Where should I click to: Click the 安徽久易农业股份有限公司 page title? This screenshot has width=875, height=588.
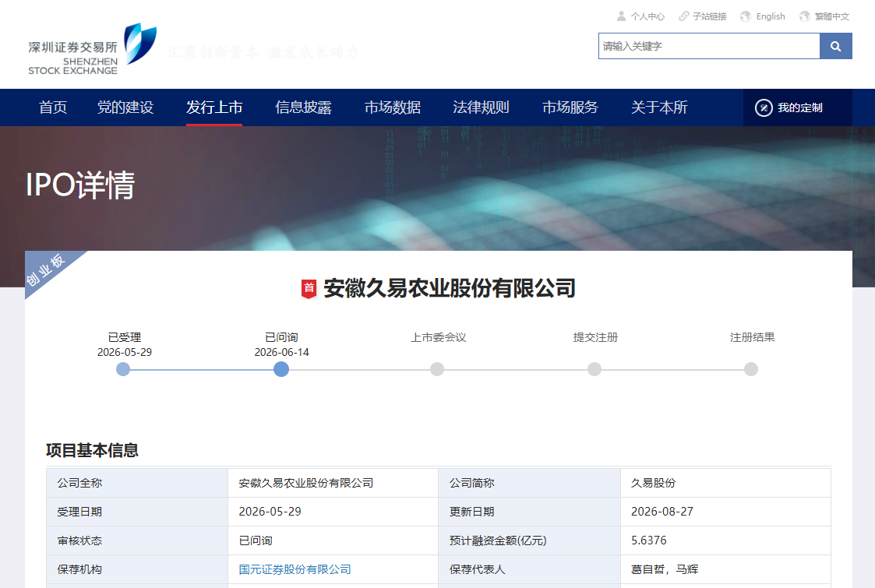450,288
